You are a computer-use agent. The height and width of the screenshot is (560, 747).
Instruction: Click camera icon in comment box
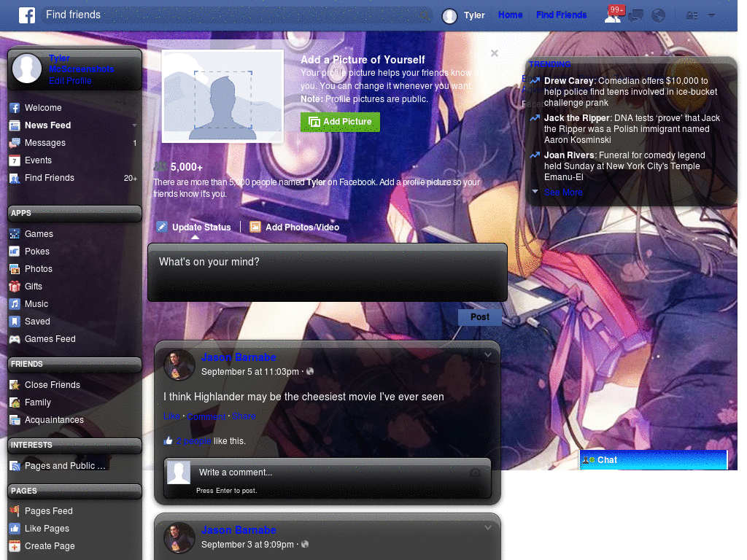475,472
